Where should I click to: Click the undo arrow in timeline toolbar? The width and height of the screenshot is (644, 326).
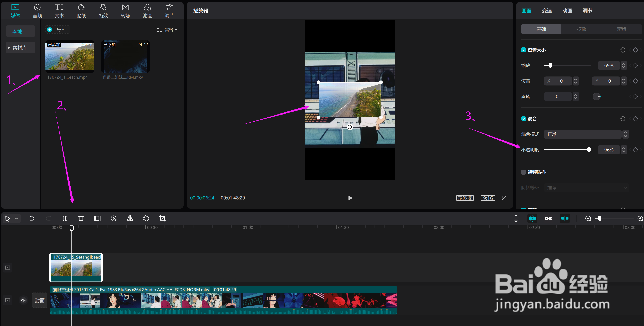pos(32,218)
